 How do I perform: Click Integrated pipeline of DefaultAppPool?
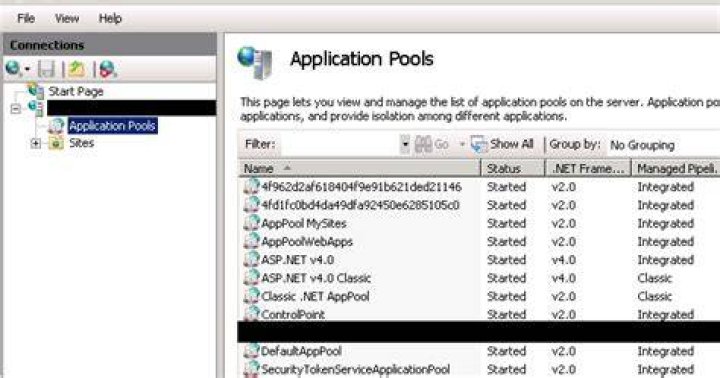pyautogui.click(x=665, y=351)
